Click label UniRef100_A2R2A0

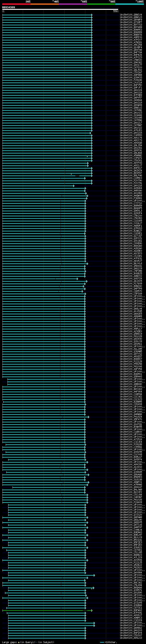point(131,249)
